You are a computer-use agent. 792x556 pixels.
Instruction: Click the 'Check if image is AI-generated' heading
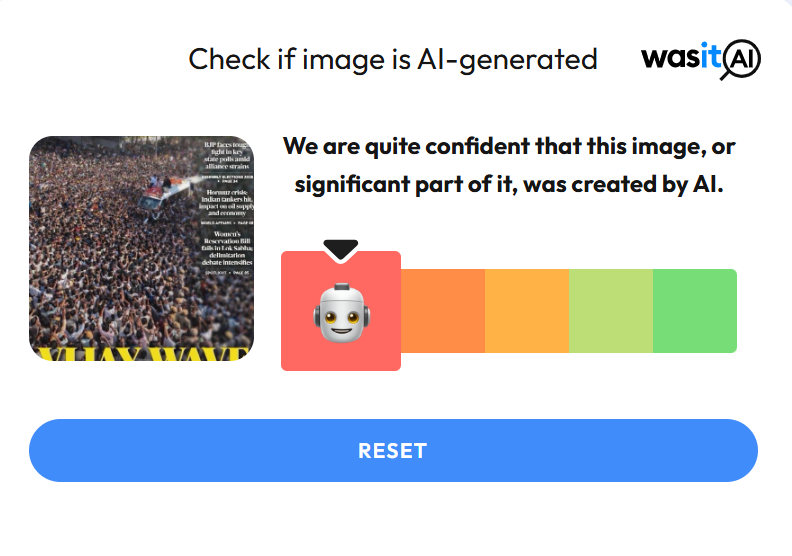[393, 60]
